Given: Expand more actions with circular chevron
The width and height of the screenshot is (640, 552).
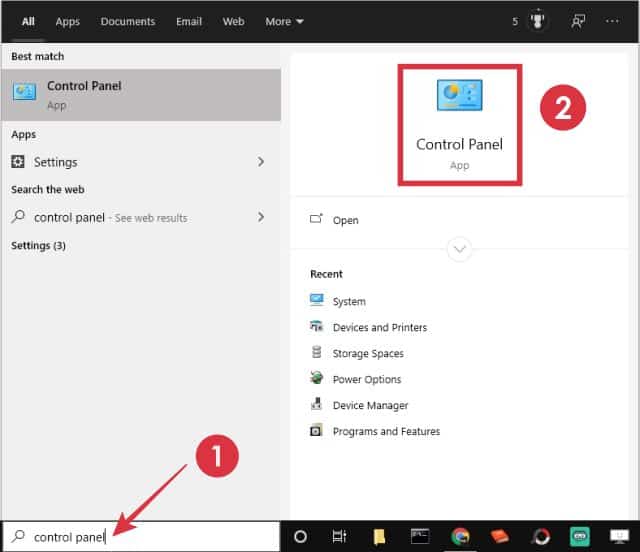Looking at the screenshot, I should pos(460,249).
